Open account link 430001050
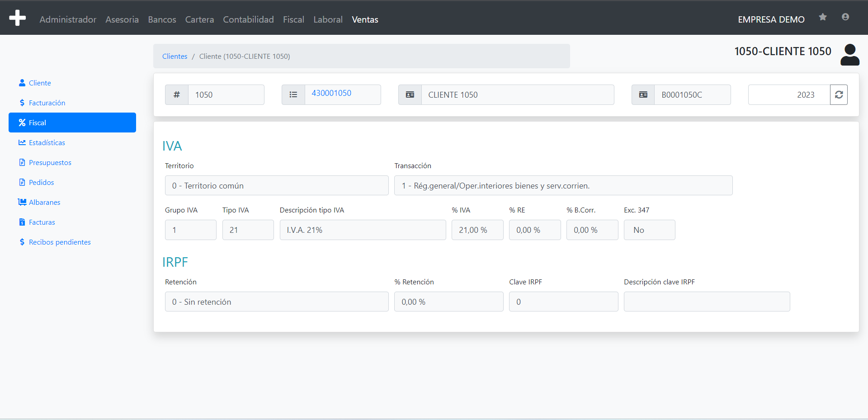868x420 pixels. [331, 93]
